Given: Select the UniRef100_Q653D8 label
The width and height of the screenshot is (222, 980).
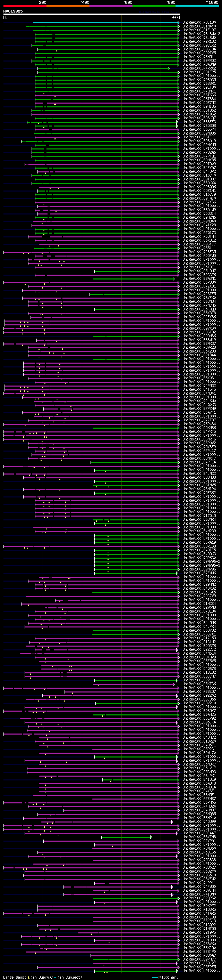Looking at the screenshot, I should coord(199,125).
